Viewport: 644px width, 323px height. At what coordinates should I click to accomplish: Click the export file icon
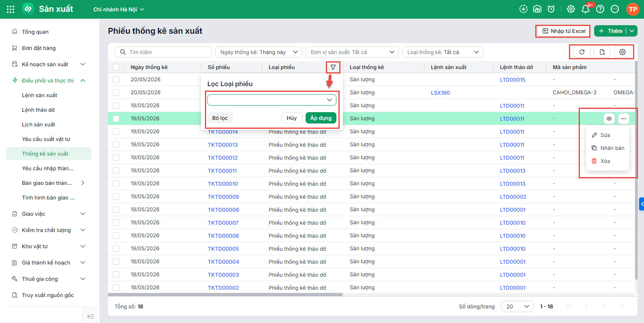point(602,52)
